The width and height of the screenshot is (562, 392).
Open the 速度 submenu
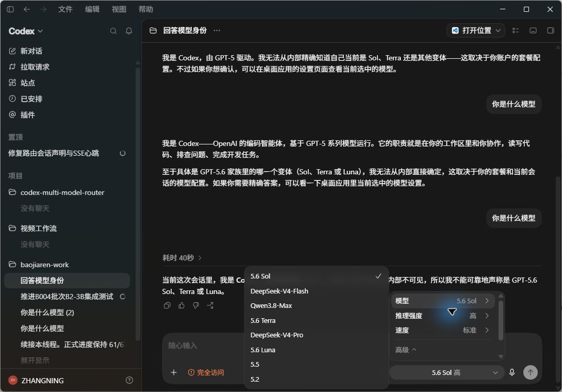443,330
